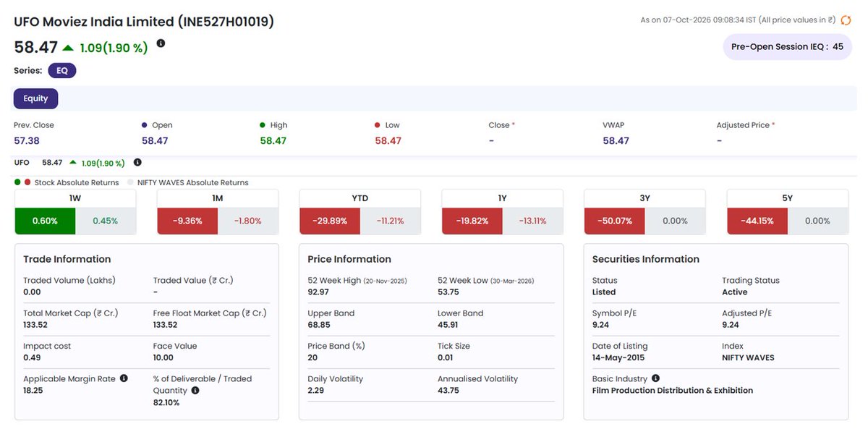Click the Prev. Close value 57.38

coord(27,140)
